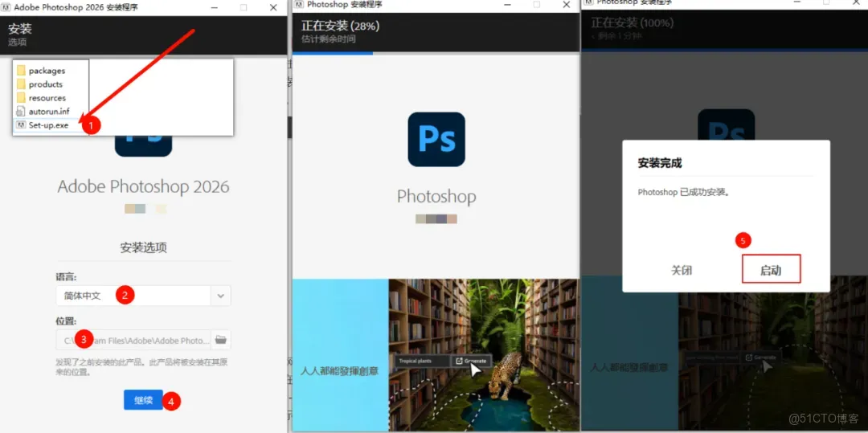Open the resources folder

coord(42,98)
